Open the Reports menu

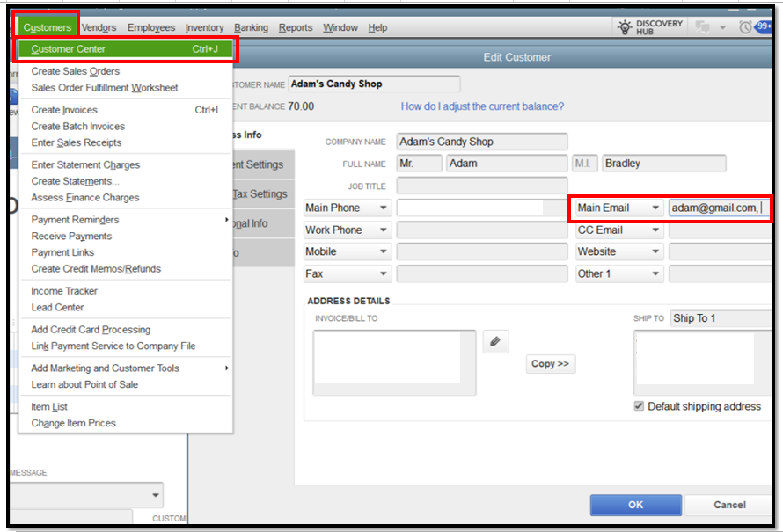(x=296, y=28)
